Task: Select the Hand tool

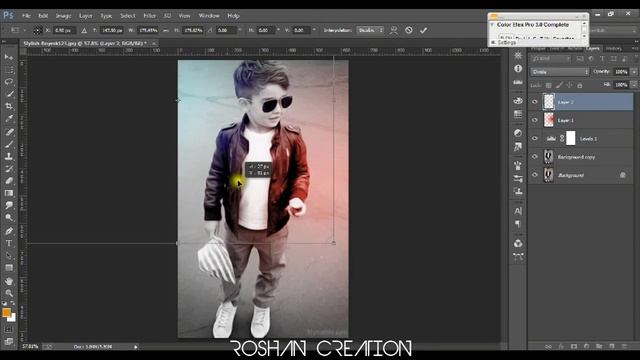Action: (9, 281)
